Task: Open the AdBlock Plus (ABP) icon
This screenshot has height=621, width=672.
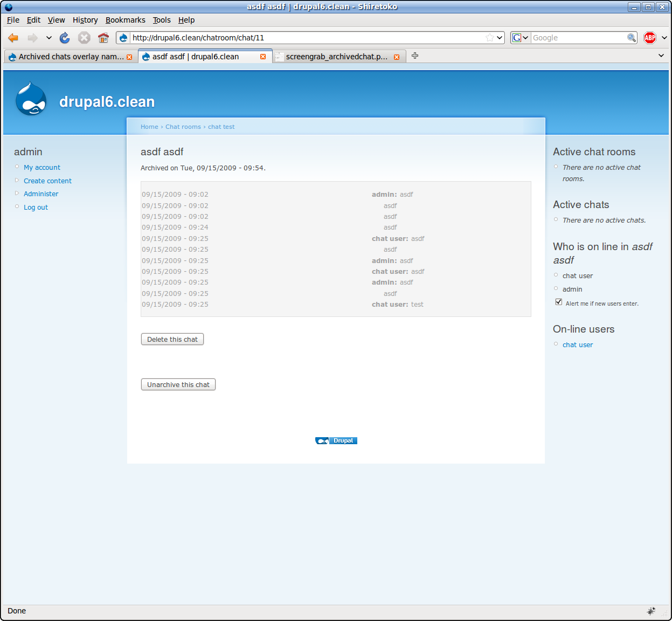Action: (x=649, y=38)
